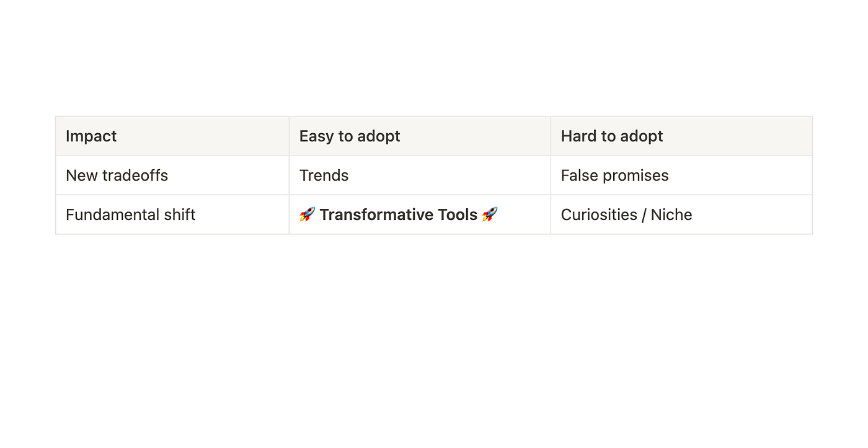Select the Impact header cell
Image resolution: width=868 pixels, height=448 pixels.
pos(91,136)
